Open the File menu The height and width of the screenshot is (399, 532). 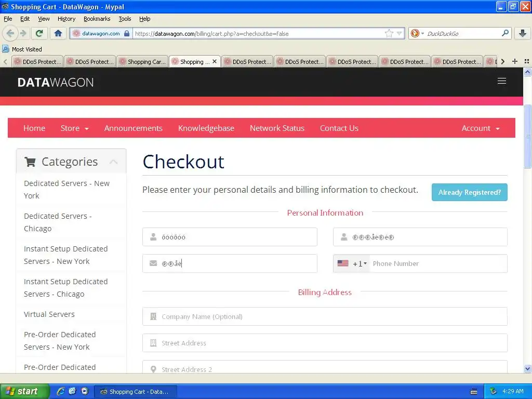click(x=8, y=19)
